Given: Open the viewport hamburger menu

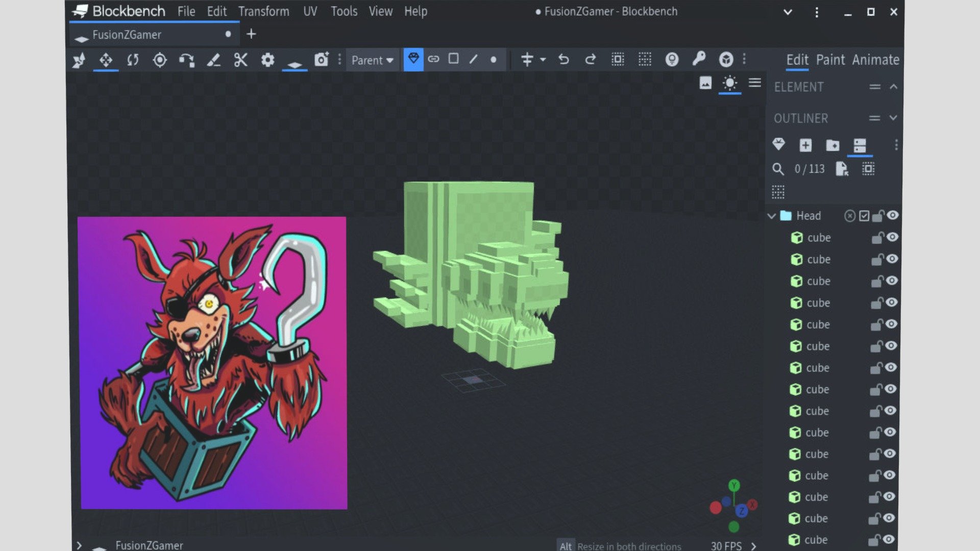Looking at the screenshot, I should (x=755, y=83).
